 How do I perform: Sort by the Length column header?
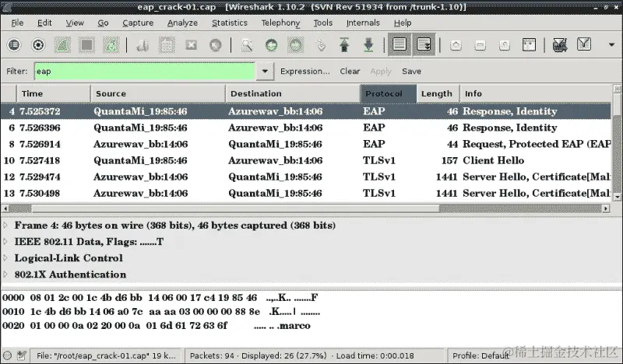coord(438,93)
